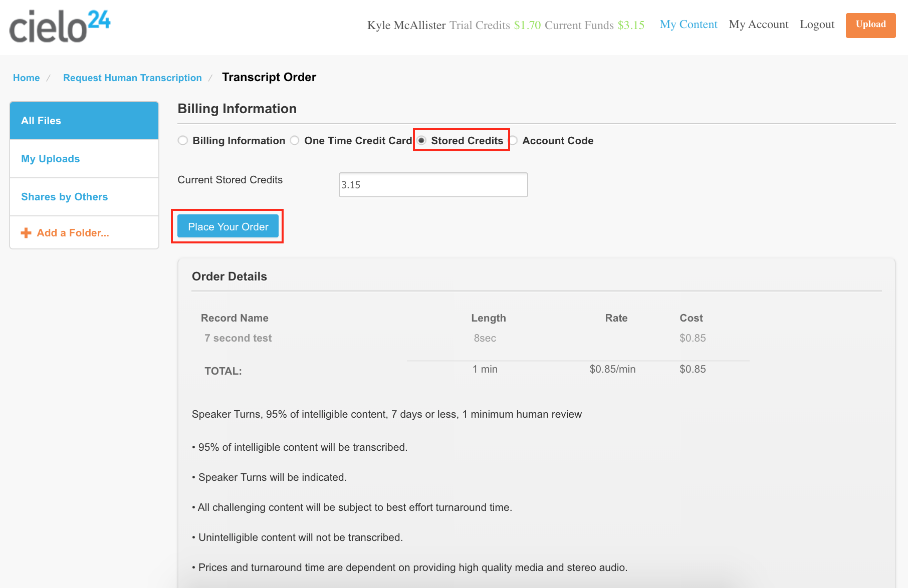Click the orange Upload button
908x588 pixels.
coord(871,25)
